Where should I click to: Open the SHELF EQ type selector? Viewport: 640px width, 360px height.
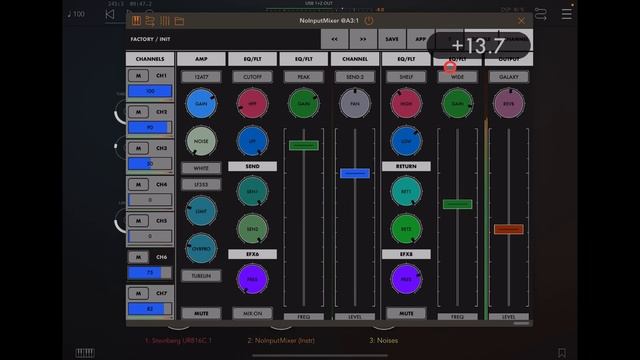coord(406,77)
